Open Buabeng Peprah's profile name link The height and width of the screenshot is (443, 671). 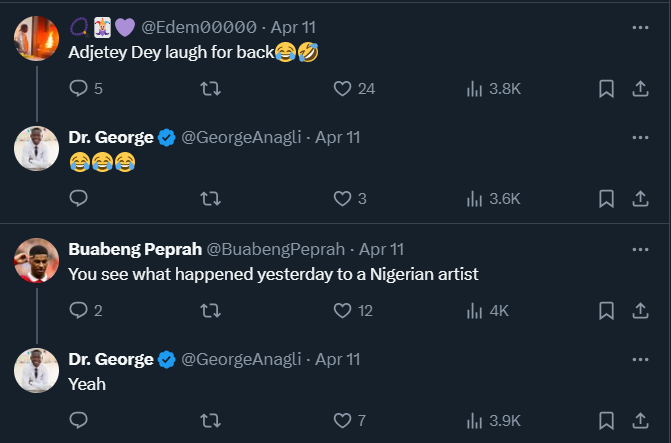(x=134, y=249)
